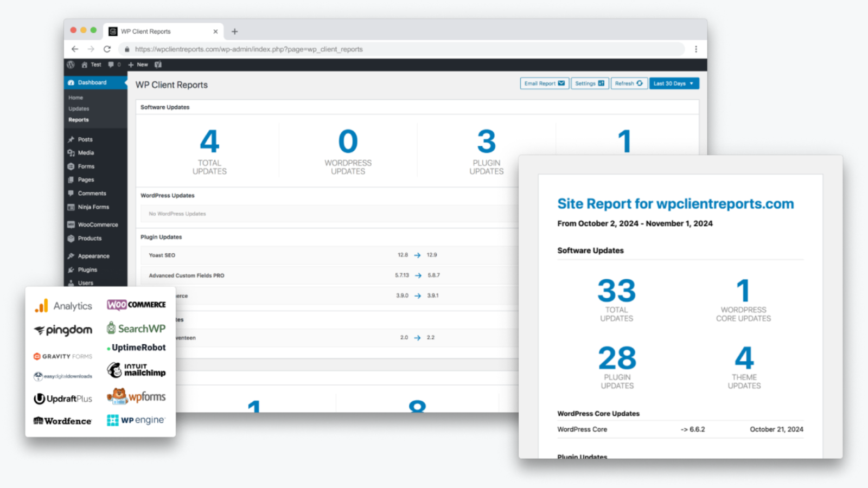This screenshot has width=868, height=488.
Task: Open the report Settings button
Action: (x=590, y=84)
